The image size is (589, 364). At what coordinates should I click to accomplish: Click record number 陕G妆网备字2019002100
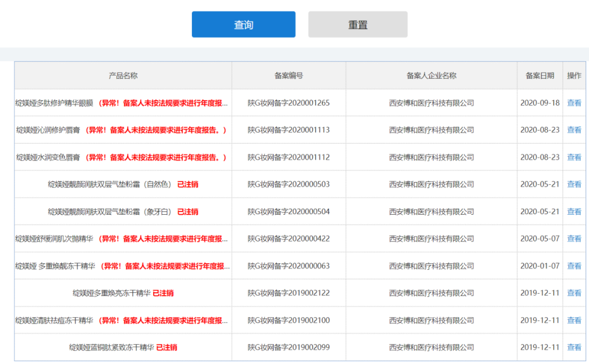coord(289,320)
